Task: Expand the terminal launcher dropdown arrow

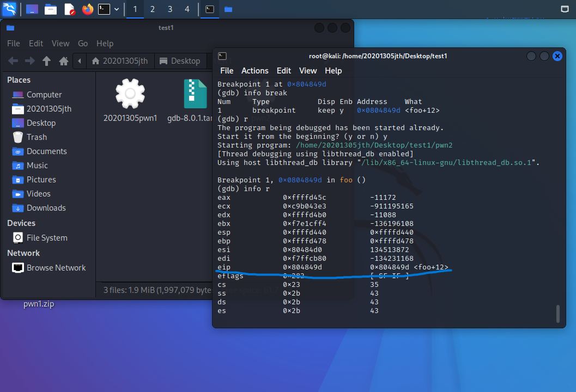Action: tap(117, 9)
